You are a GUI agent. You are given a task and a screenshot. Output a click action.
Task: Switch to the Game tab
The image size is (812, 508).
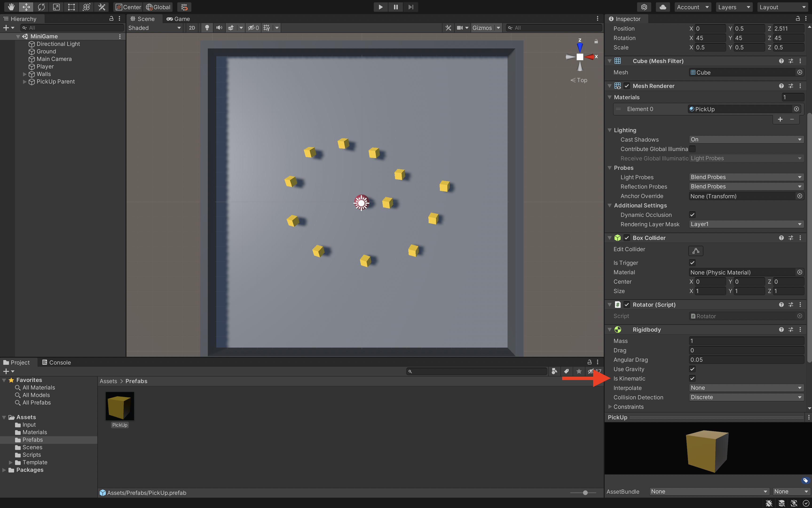coord(178,19)
